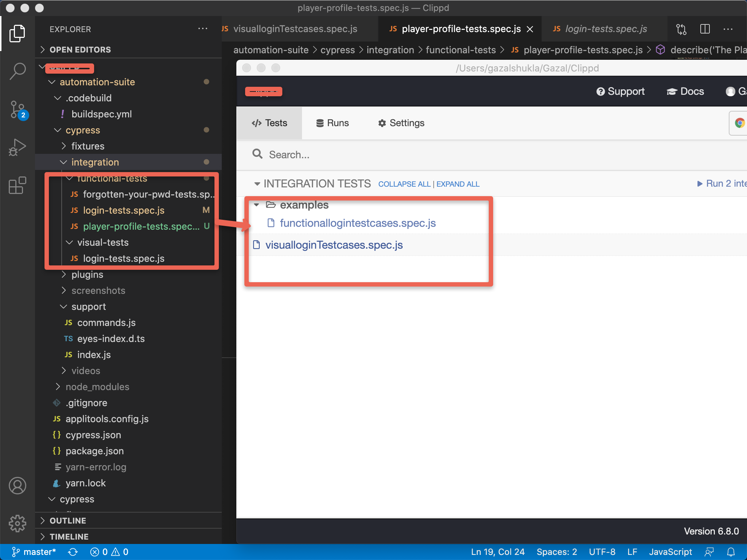Collapse the INTEGRATION TESTS group in Cypress
The width and height of the screenshot is (747, 560).
[x=257, y=184]
